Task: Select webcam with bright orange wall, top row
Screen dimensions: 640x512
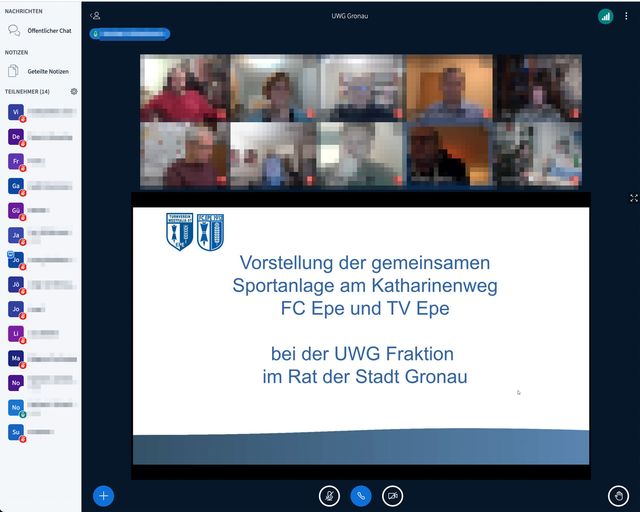Action: click(x=449, y=88)
